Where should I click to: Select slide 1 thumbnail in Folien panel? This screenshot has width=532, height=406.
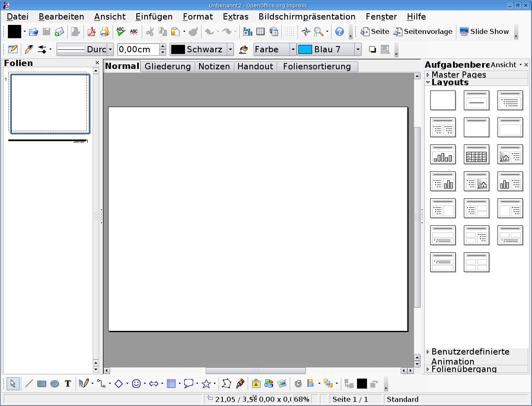click(49, 103)
